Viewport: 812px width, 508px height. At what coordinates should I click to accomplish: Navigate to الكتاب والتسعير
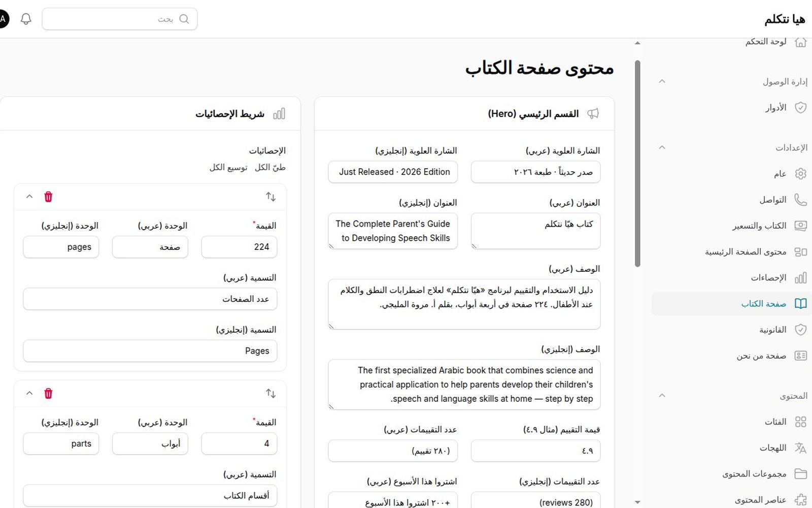point(731,226)
